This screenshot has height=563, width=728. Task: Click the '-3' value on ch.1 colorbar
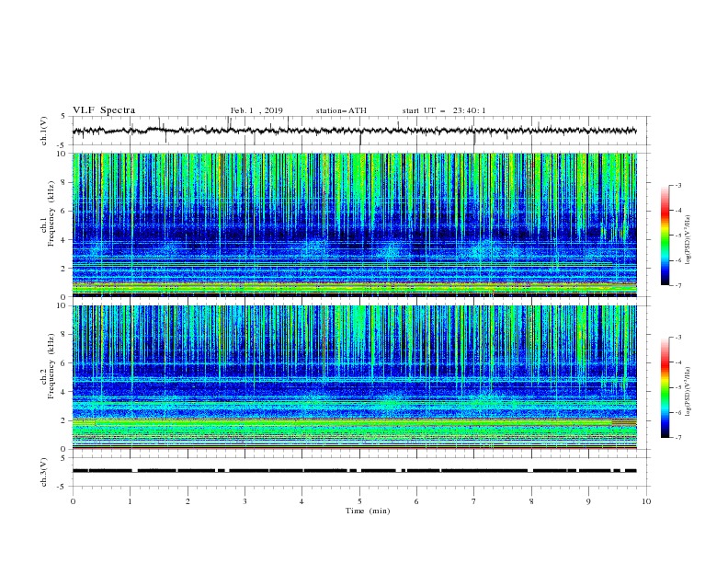678,185
